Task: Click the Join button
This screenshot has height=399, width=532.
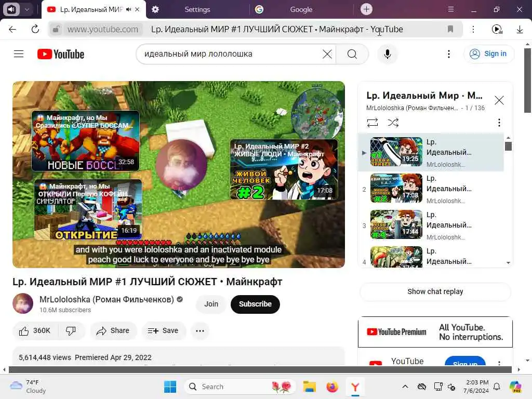Action: coord(211,304)
